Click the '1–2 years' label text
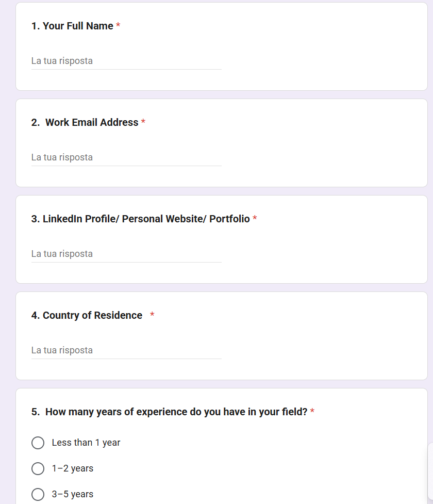This screenshot has width=433, height=504. 72,468
